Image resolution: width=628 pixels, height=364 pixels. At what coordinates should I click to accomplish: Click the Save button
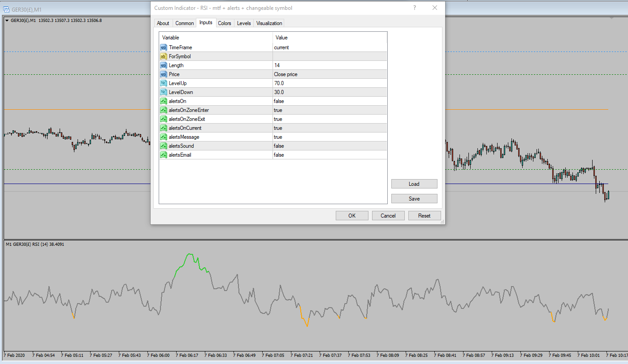(414, 199)
